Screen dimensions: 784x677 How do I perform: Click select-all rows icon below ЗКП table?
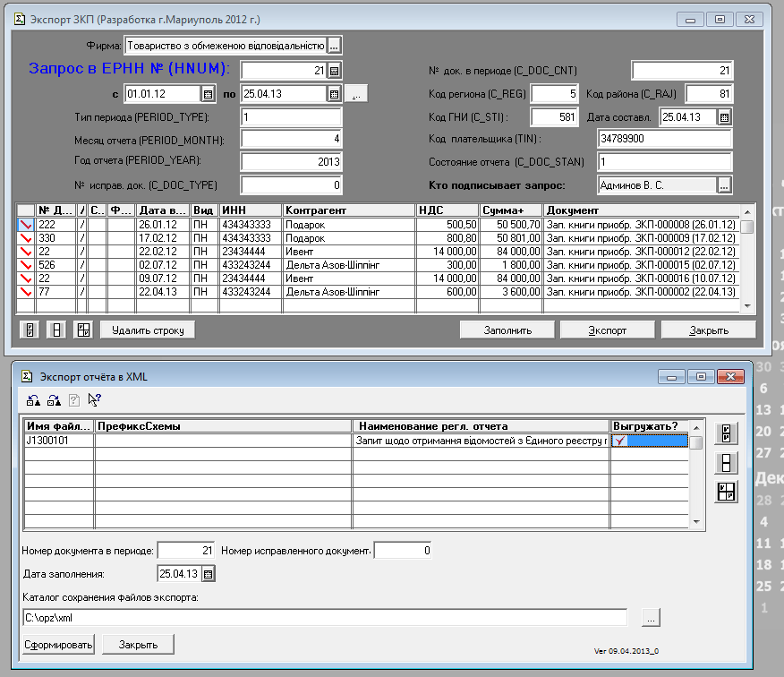[30, 330]
